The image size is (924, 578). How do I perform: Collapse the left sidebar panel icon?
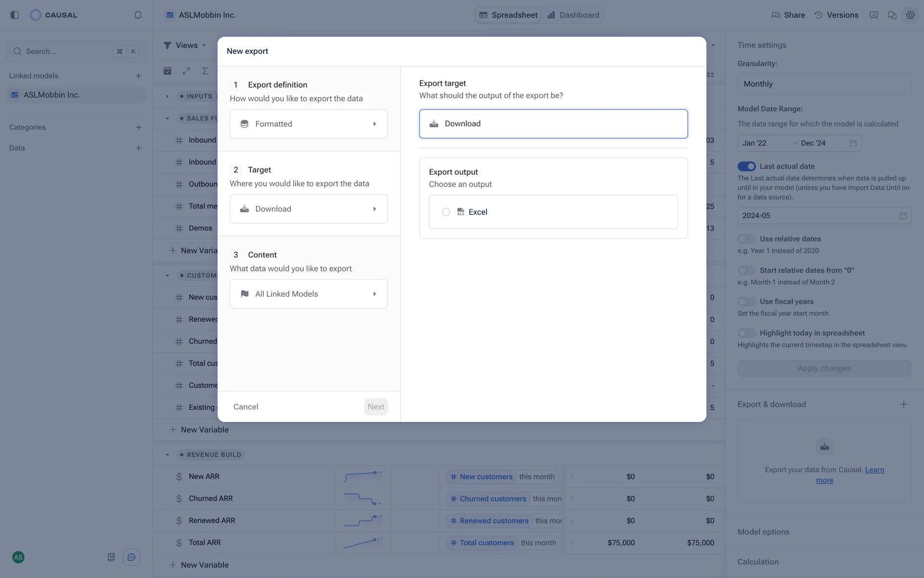click(x=14, y=15)
